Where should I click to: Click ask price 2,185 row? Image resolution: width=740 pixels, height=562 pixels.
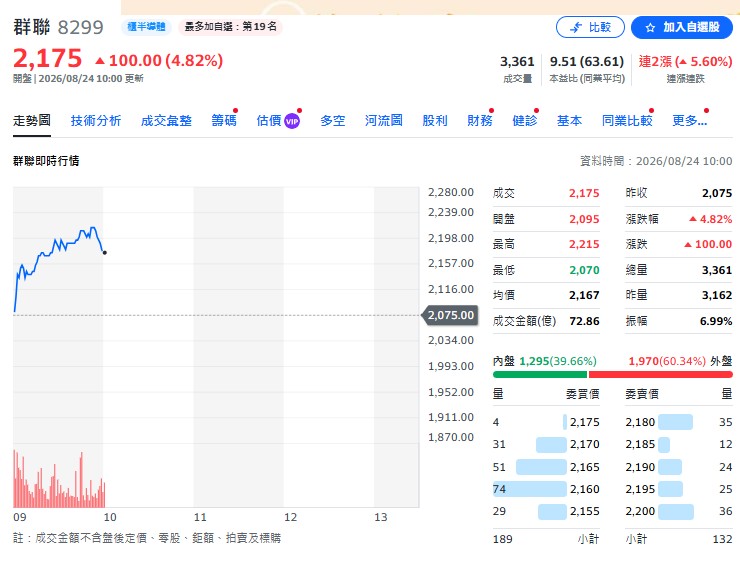point(679,445)
